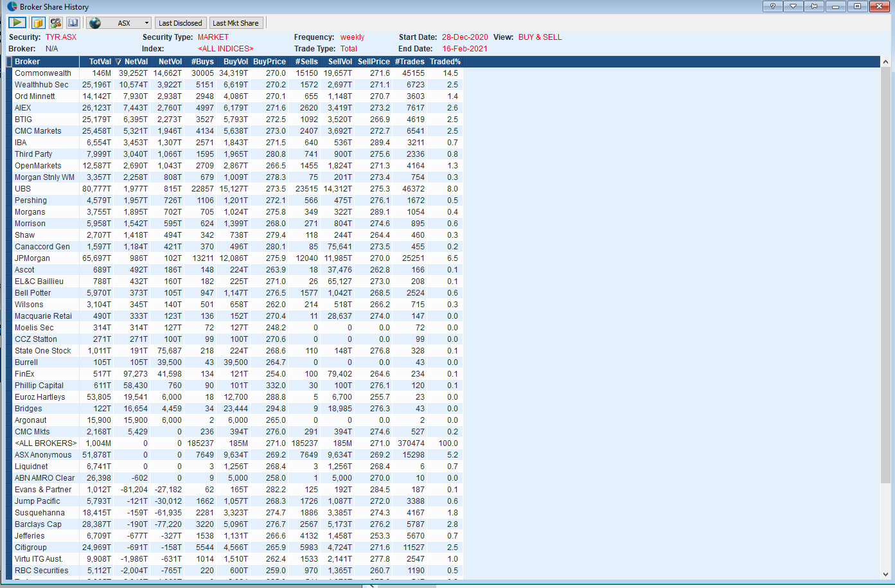Select the RBC Securities broker row
Viewport: 895px width, 588px height.
click(237, 571)
